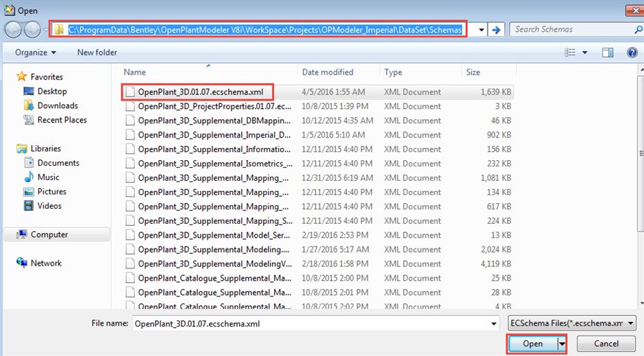Click file icon of OpenPlant_3D_ProjectProperties row
Screen dimensions: 644x356
pyautogui.click(x=130, y=106)
